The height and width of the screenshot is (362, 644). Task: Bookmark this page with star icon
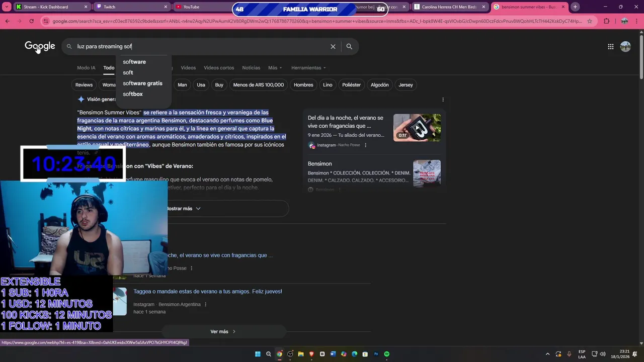click(590, 21)
